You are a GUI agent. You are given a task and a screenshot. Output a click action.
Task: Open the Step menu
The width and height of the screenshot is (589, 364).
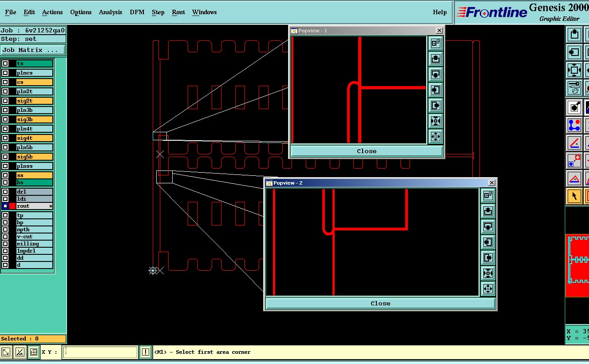158,12
